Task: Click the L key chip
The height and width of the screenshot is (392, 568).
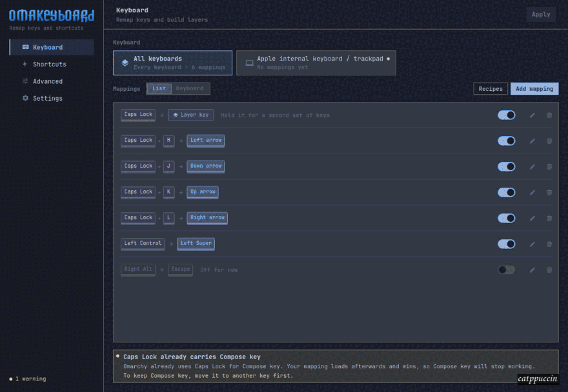Action: 168,217
